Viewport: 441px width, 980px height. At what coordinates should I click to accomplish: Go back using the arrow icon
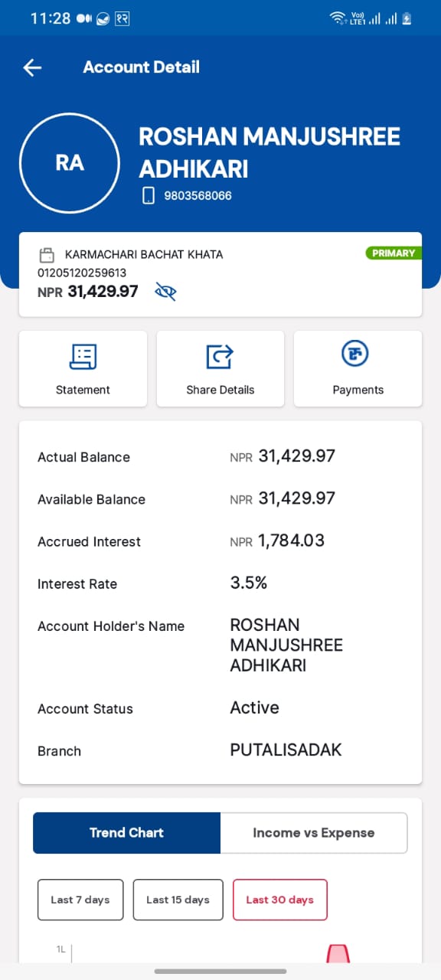[32, 67]
